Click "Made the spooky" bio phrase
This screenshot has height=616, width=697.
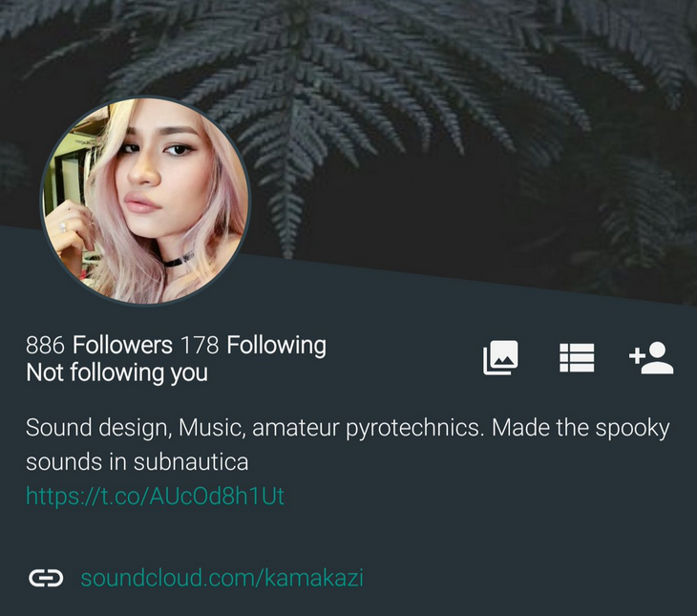point(581,428)
